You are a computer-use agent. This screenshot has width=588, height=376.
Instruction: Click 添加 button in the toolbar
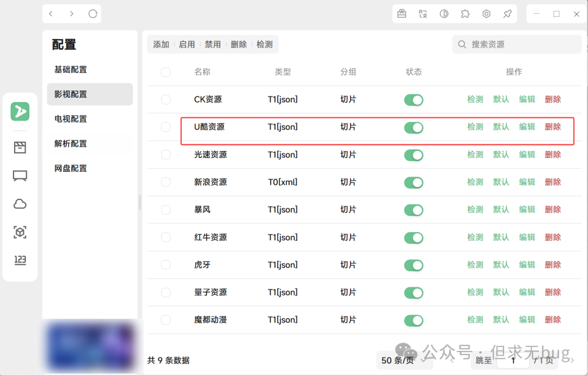pyautogui.click(x=161, y=45)
